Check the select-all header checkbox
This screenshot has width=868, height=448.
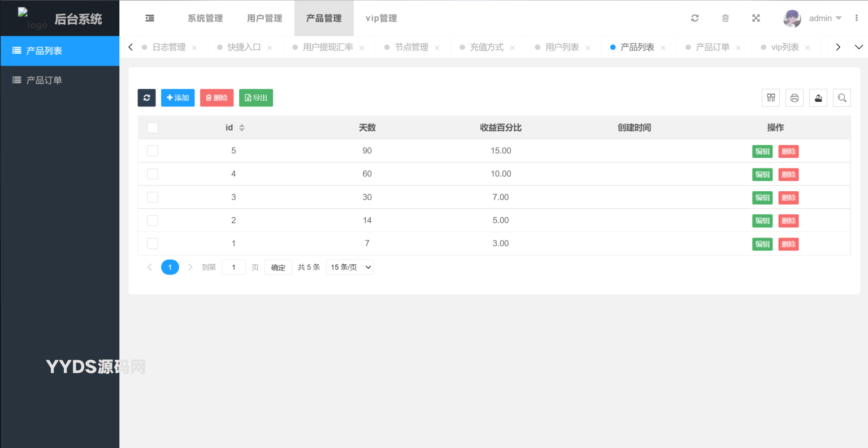tap(153, 128)
